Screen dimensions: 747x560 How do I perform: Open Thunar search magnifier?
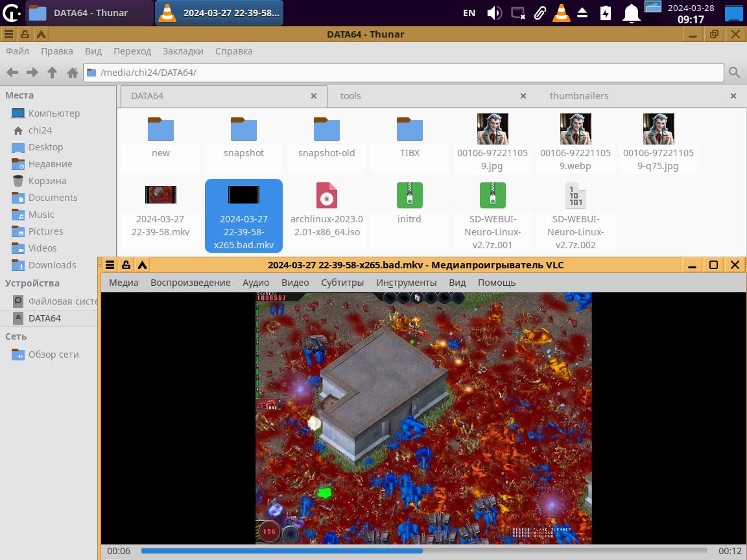coord(734,73)
